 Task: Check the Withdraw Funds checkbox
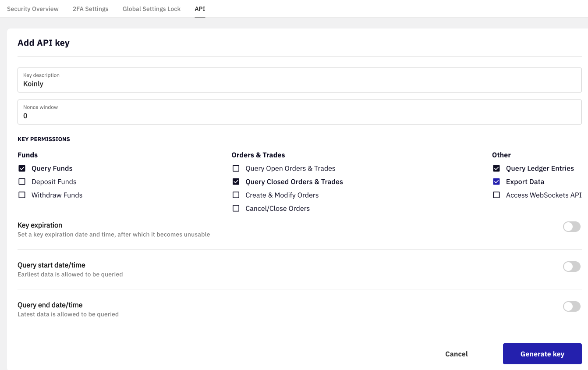click(22, 195)
